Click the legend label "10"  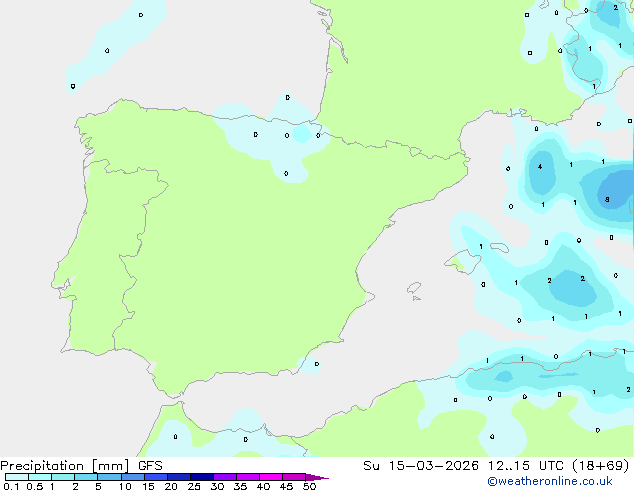coord(125,486)
